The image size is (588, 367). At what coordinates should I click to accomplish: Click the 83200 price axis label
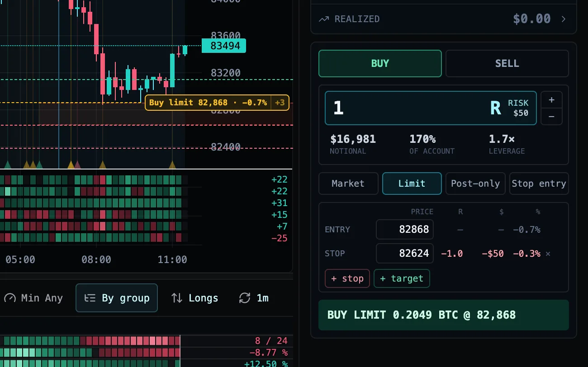point(226,73)
